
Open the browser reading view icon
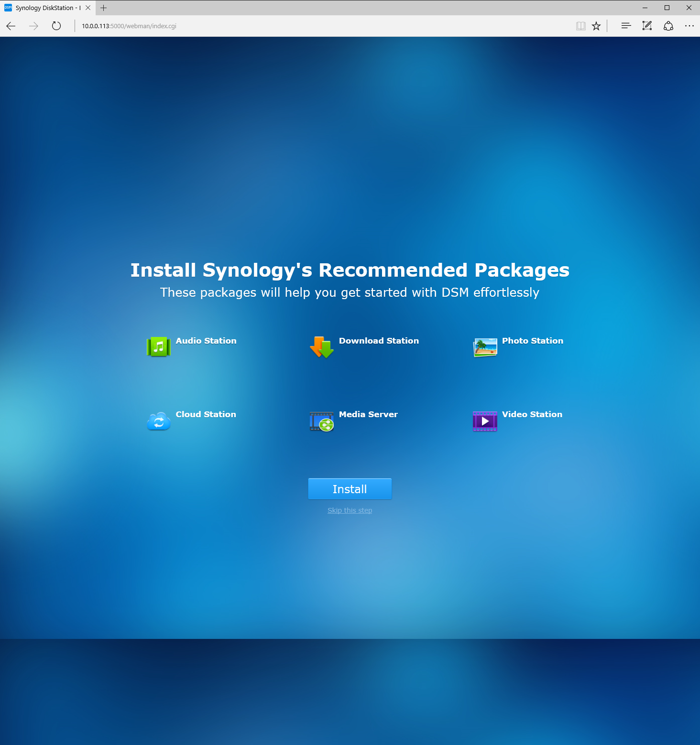coord(580,26)
